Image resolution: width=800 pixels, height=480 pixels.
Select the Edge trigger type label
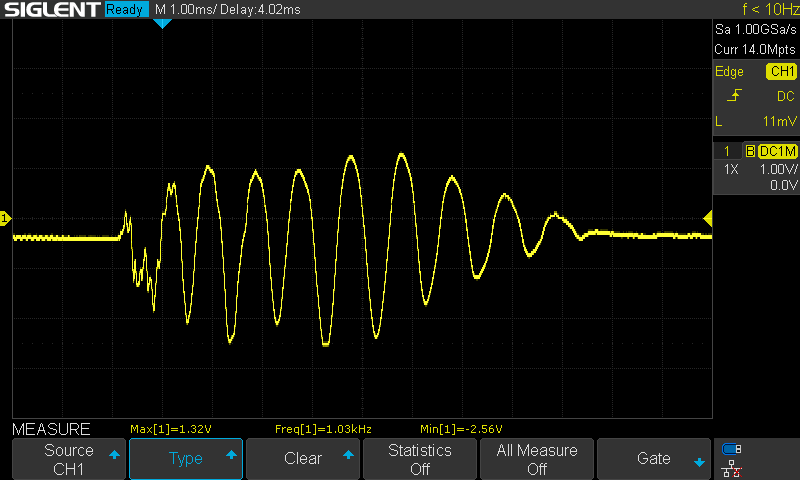[729, 72]
